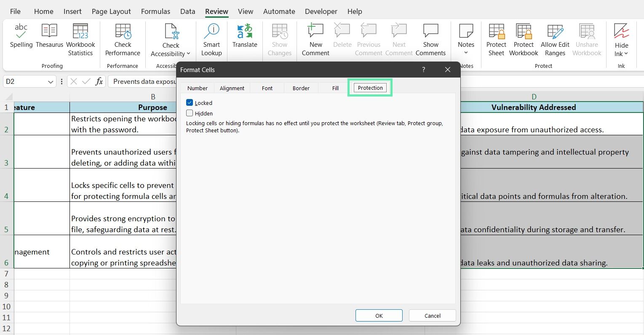Select the Protection tab
The height and width of the screenshot is (335, 644).
[x=370, y=88]
